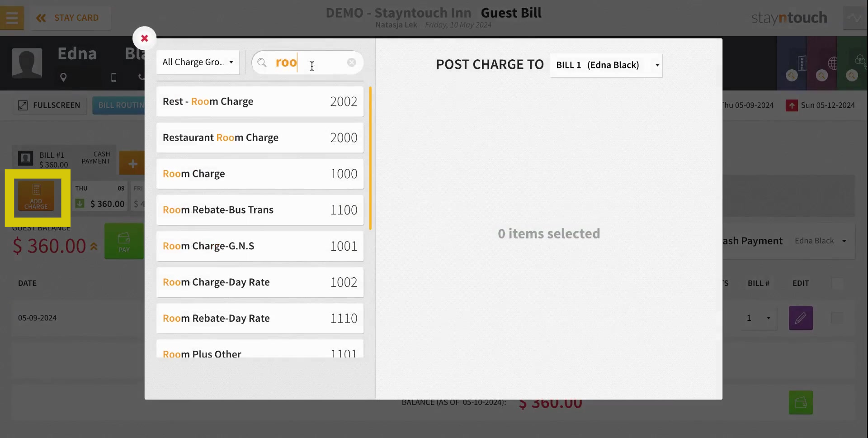This screenshot has width=868, height=438.
Task: Click the charge code search field
Action: tap(307, 62)
